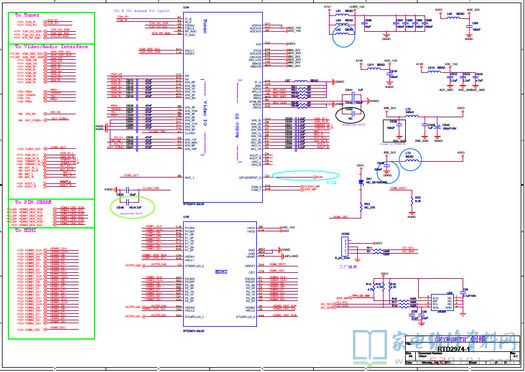Select the blue-circled LB2 inductor at top
The width and height of the screenshot is (525, 372).
click(x=344, y=36)
